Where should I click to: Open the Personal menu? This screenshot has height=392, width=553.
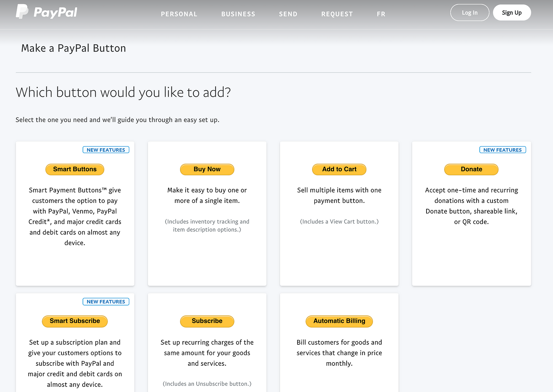(x=179, y=14)
